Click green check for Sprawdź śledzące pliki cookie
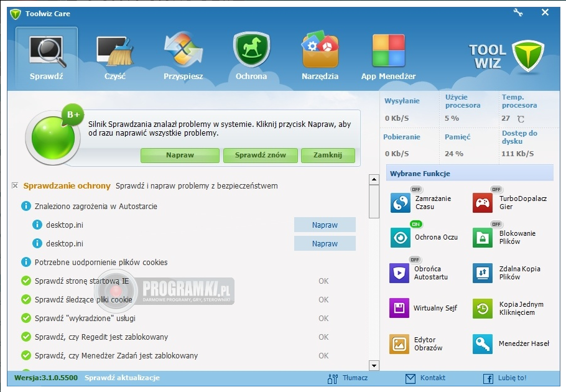This screenshot has width=566, height=392. click(26, 299)
